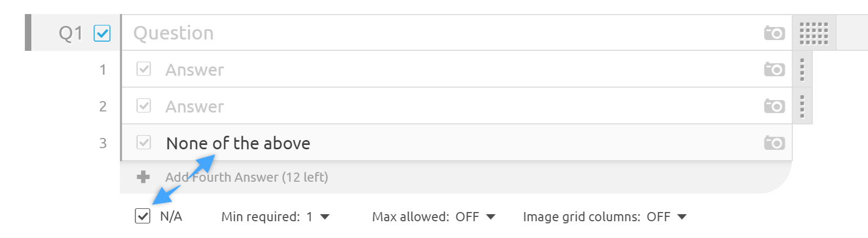Expand the Max allowed dropdown
The image size is (868, 238).
[x=490, y=217]
